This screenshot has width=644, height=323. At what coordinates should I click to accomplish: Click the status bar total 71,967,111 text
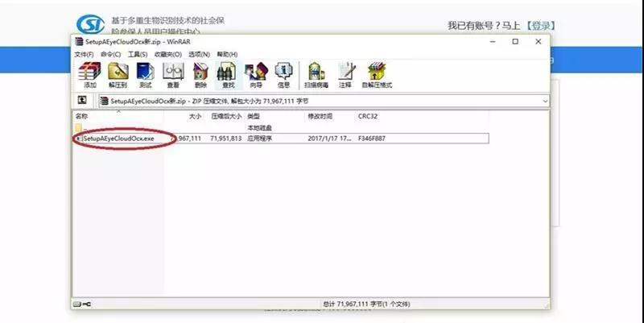(366, 304)
